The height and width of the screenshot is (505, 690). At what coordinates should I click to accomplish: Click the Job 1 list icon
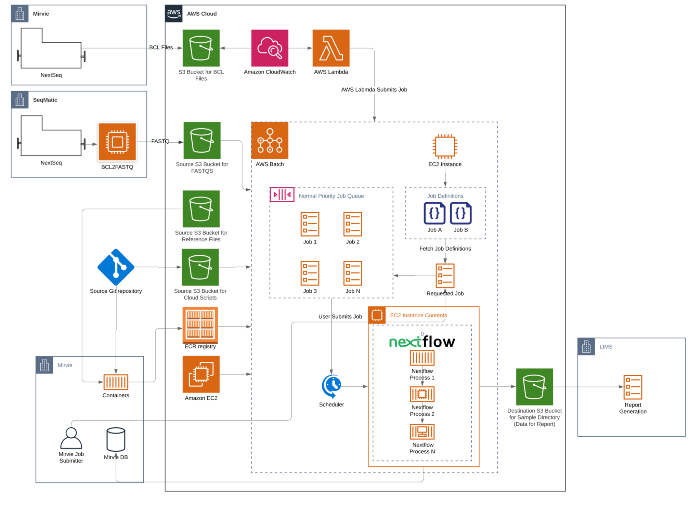click(x=310, y=224)
